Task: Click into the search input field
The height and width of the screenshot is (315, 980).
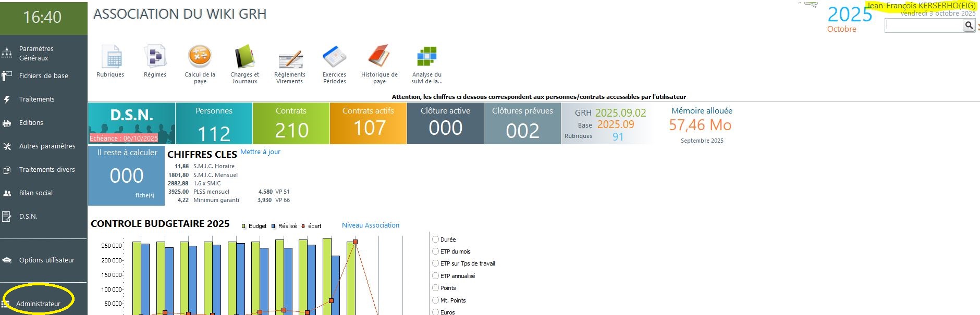Action: point(923,25)
